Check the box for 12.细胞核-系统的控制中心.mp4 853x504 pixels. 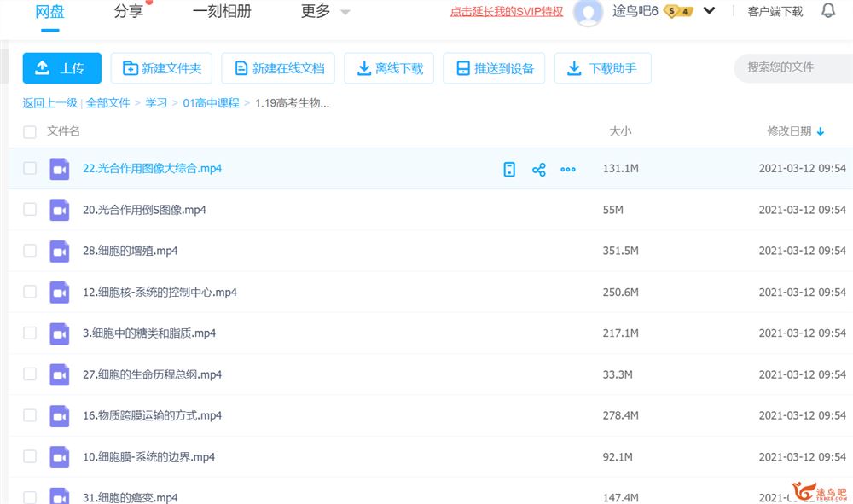[30, 292]
